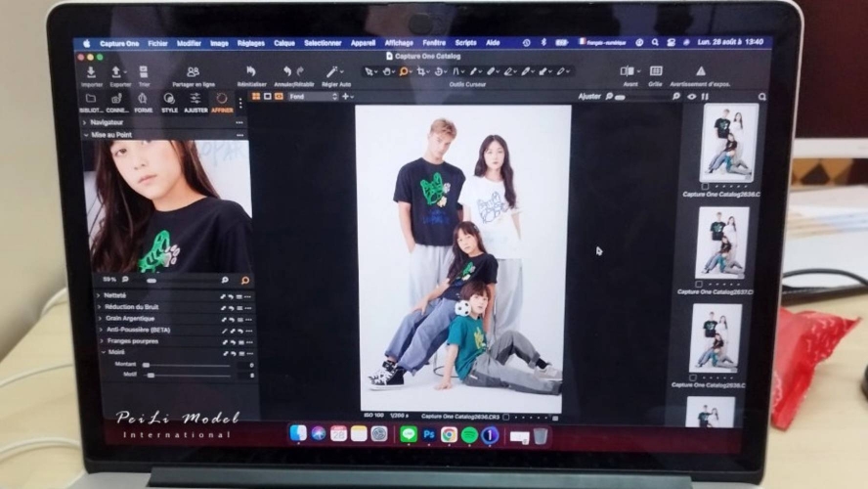Switch to the AJUSTER tool tab
This screenshot has height=489, width=868.
pos(195,103)
